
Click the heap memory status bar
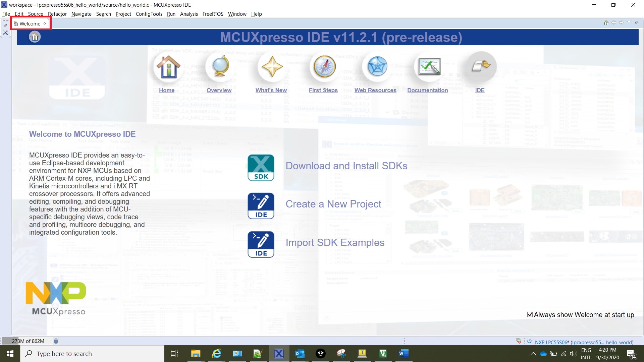point(28,341)
